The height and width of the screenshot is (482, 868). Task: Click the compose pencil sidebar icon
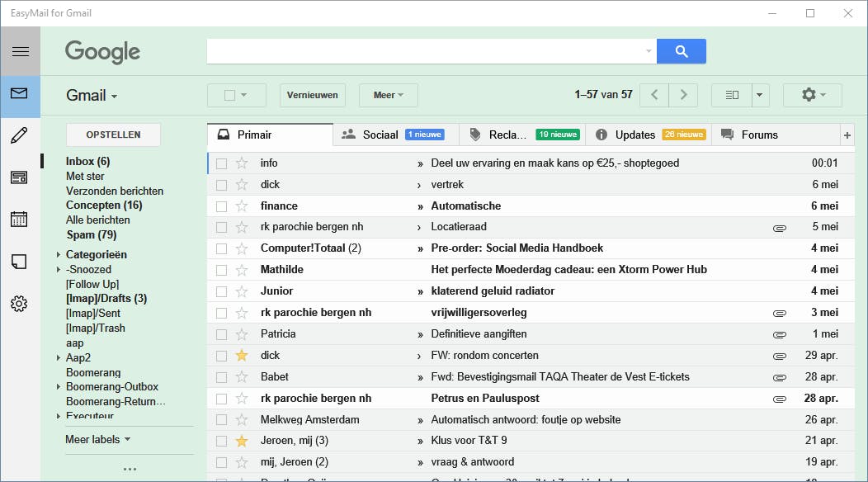pyautogui.click(x=20, y=135)
